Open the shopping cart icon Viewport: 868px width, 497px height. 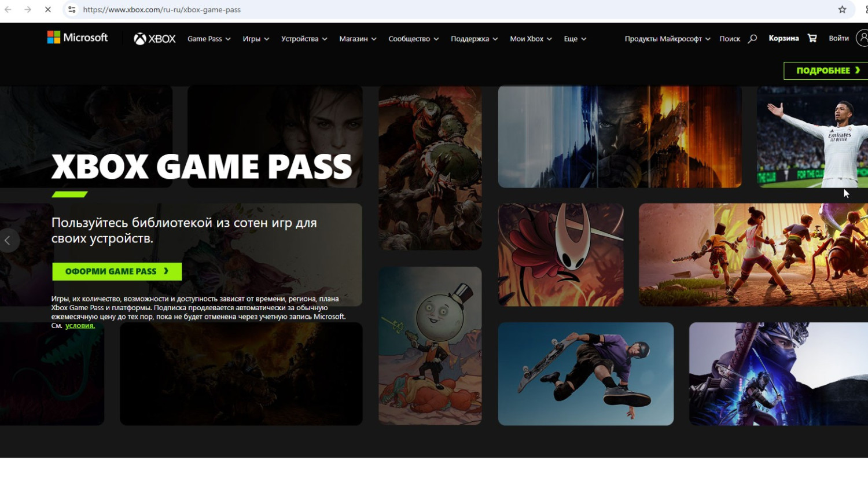(812, 38)
